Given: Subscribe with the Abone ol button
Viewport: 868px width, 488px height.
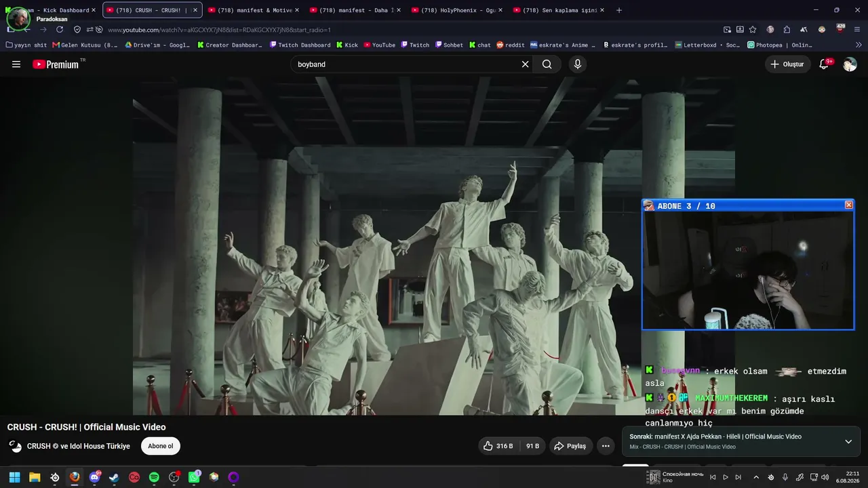Looking at the screenshot, I should 161,446.
